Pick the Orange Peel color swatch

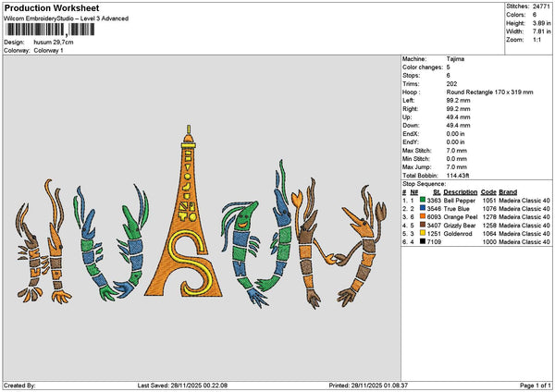[422, 241]
